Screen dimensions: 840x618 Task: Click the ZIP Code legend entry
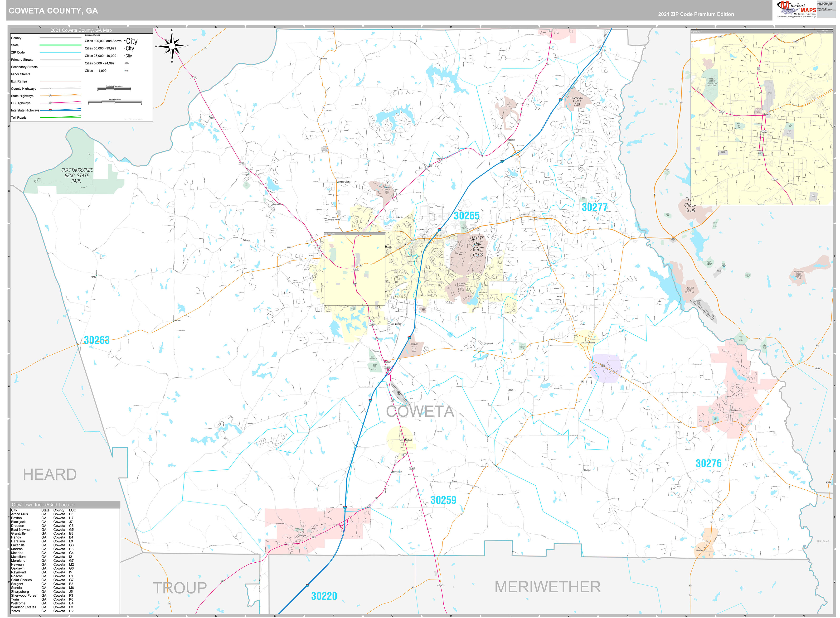18,52
